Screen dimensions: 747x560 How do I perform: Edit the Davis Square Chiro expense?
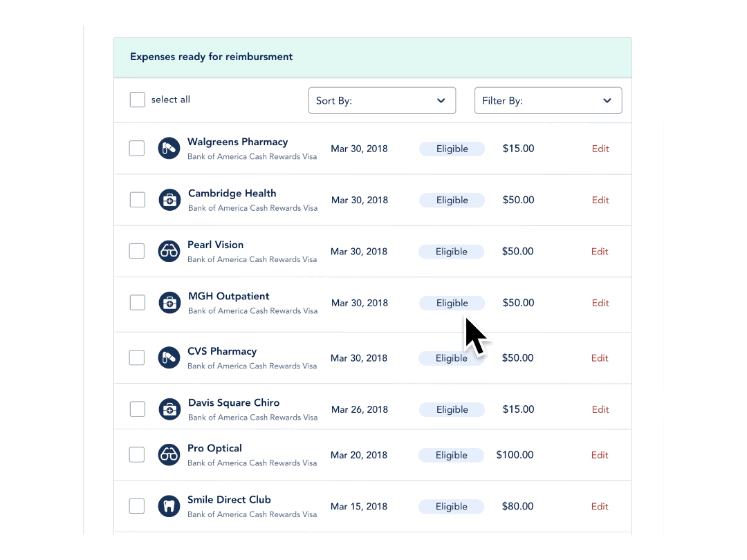tap(600, 409)
